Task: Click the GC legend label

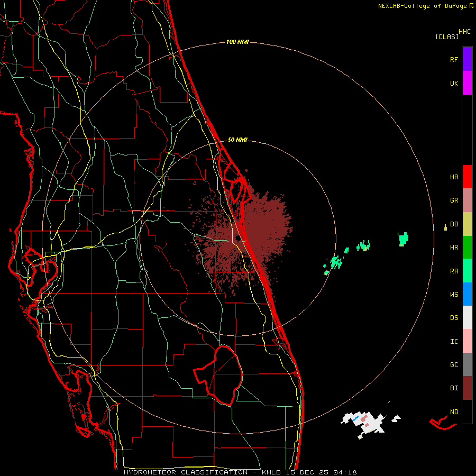Action: click(454, 365)
